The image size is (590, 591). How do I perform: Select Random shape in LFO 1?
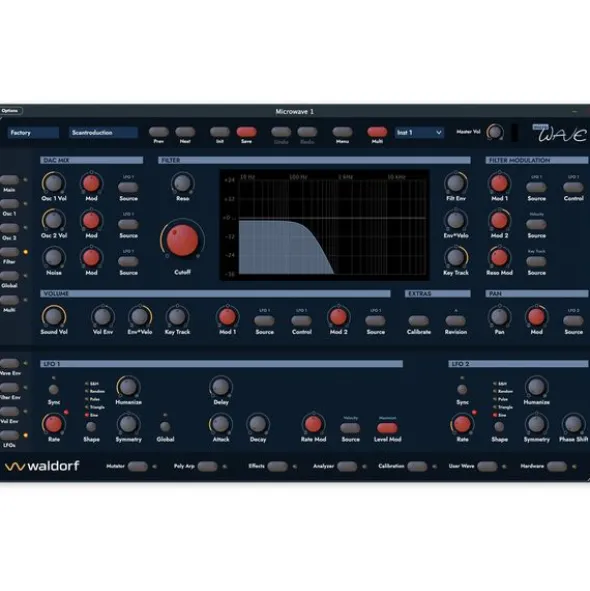pyautogui.click(x=95, y=391)
